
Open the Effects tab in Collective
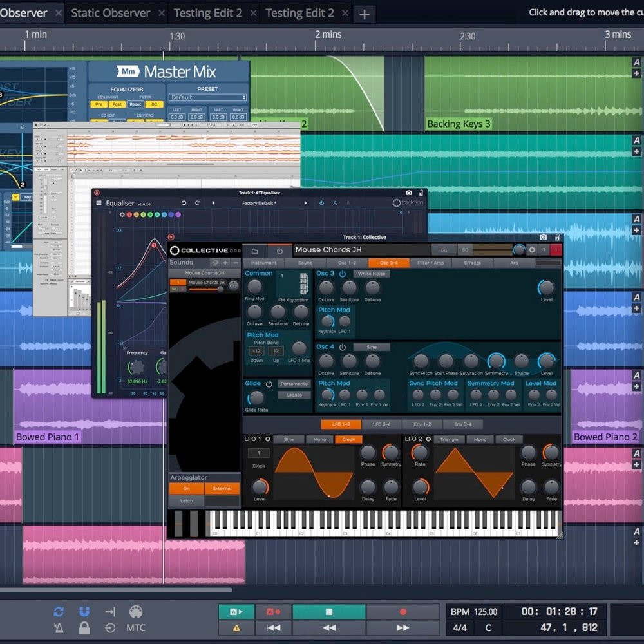coord(472,263)
